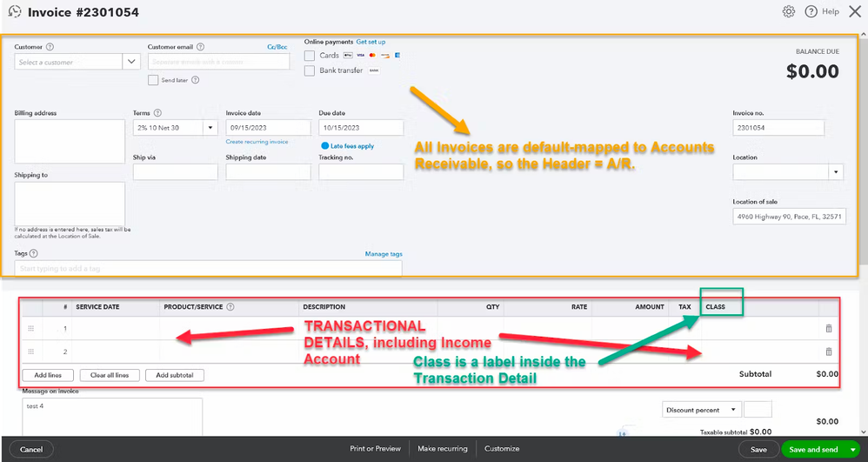868x462 pixels.
Task: Select Print or Preview in footer
Action: point(376,449)
